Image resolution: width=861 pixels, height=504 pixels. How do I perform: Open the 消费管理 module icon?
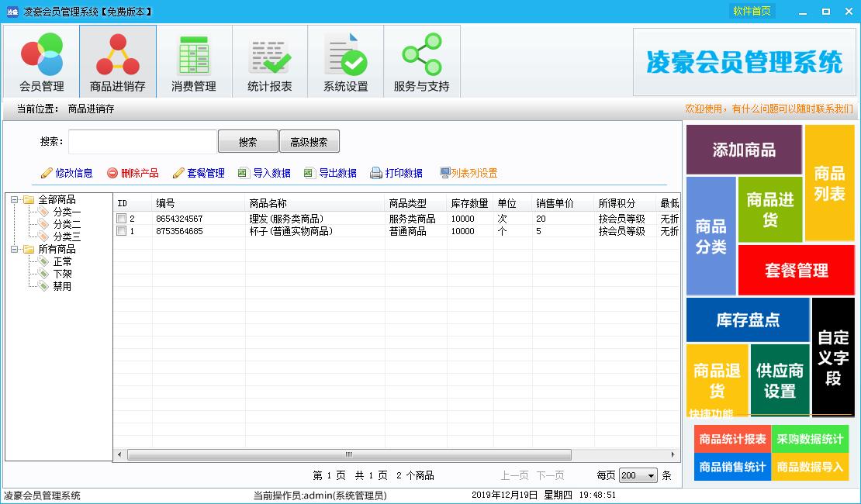pos(194,56)
